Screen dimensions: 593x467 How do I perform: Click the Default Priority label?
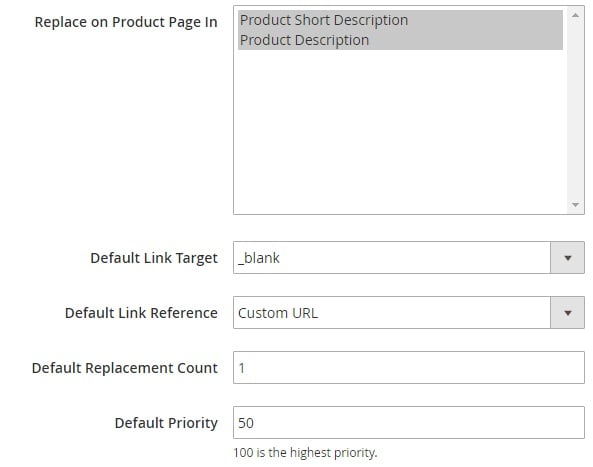pos(166,423)
